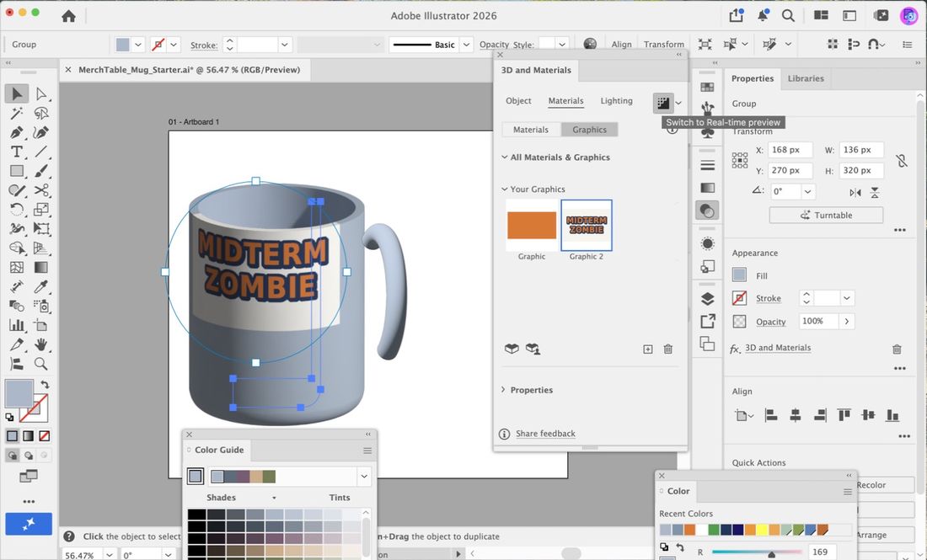
Task: Switch to the Lighting tab
Action: [x=617, y=101]
